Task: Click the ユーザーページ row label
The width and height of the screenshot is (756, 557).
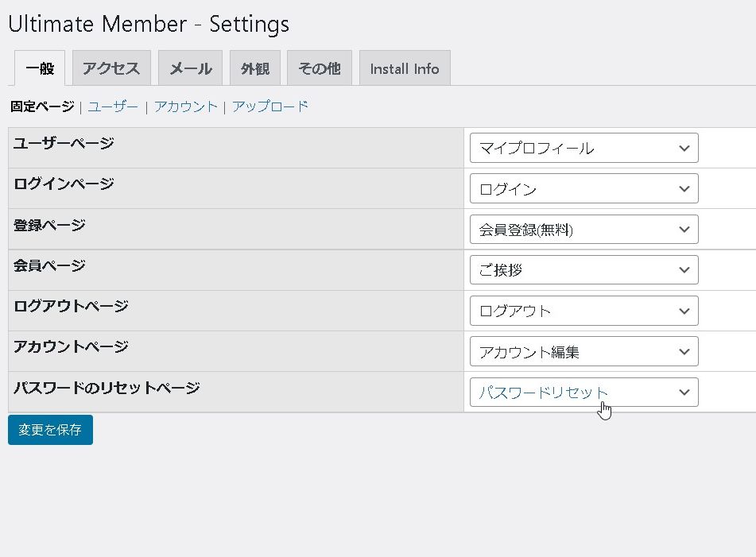Action: click(64, 143)
